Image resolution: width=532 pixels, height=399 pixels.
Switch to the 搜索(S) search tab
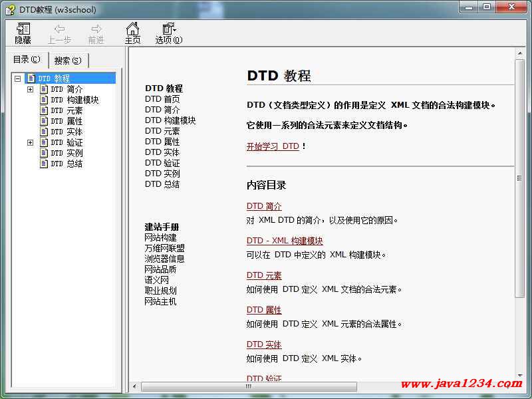(68, 61)
